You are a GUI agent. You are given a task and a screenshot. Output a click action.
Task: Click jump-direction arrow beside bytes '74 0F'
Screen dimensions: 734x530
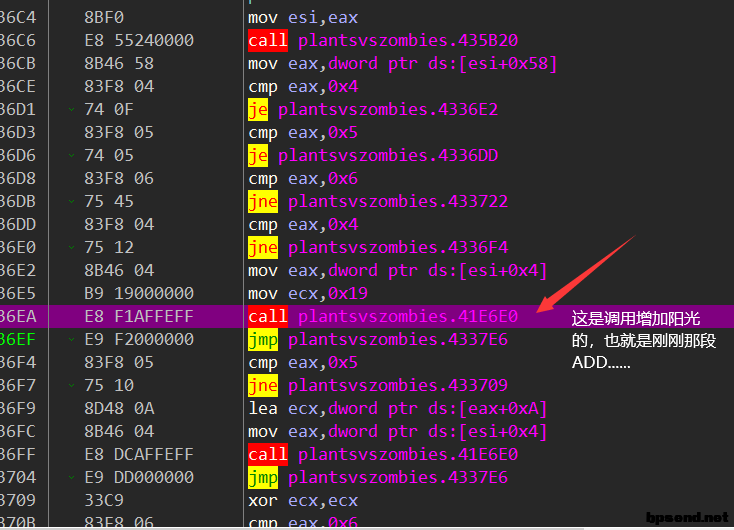click(x=72, y=110)
